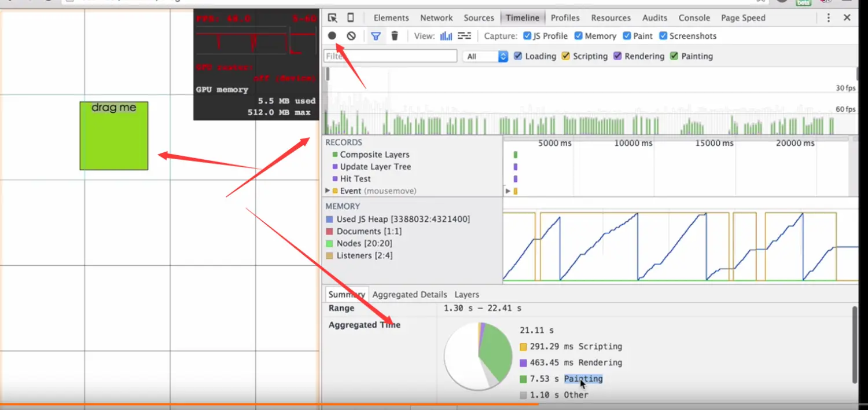Expand the Event (mousemove) record
Viewport: 868px width, 410px height.
(328, 191)
